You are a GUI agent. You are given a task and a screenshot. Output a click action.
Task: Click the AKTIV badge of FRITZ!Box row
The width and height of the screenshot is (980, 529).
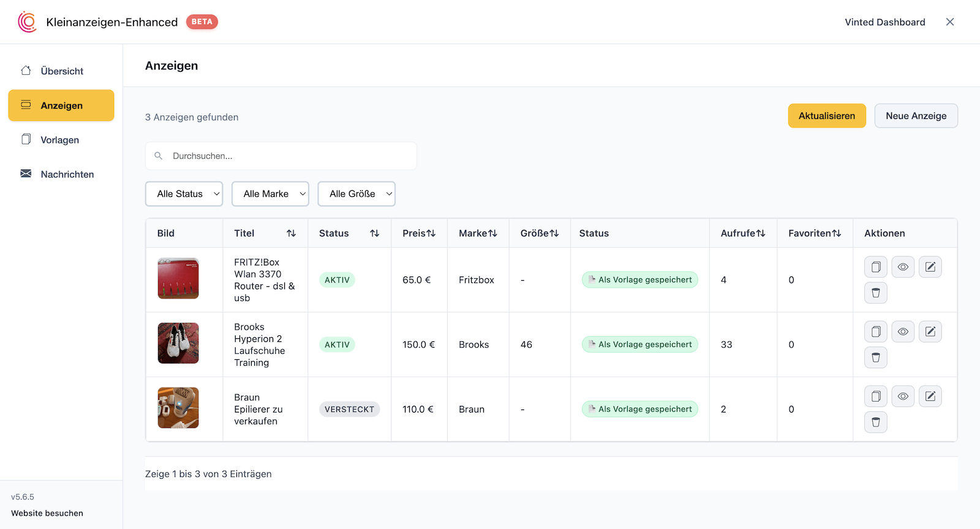337,280
